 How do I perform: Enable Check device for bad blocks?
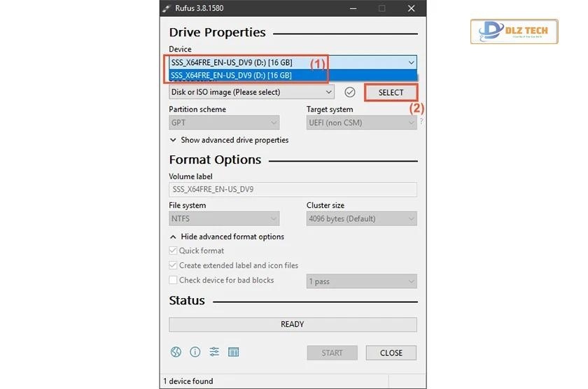[174, 281]
